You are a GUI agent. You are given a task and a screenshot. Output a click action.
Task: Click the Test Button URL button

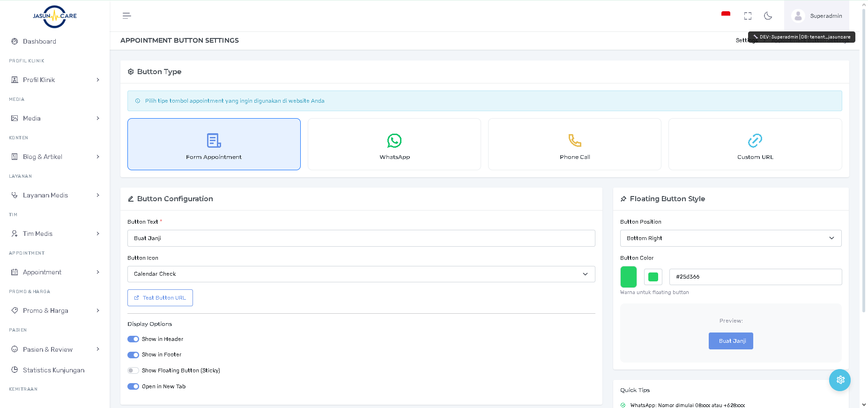tap(160, 298)
